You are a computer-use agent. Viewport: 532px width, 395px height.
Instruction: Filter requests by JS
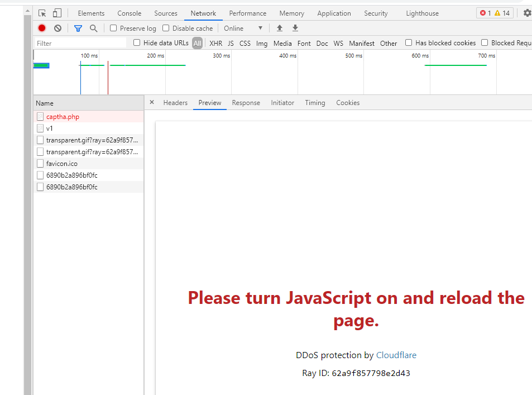coord(231,43)
